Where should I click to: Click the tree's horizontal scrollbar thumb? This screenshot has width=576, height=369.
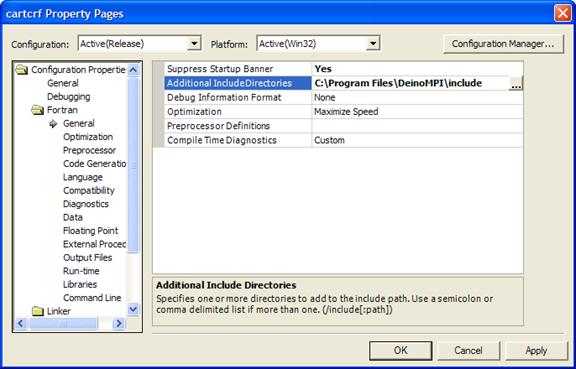click(63, 323)
